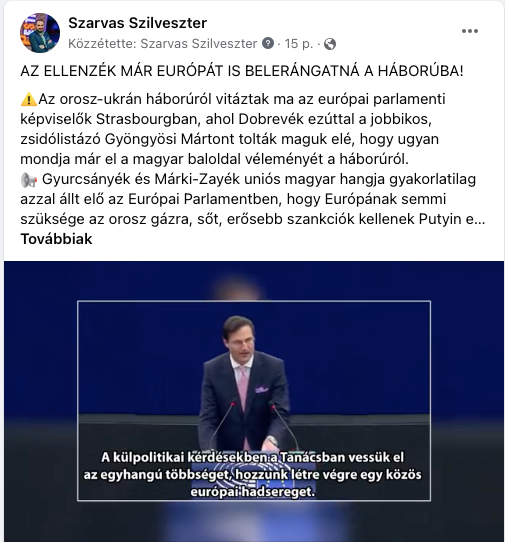Click the globe public-audience icon

tap(330, 44)
